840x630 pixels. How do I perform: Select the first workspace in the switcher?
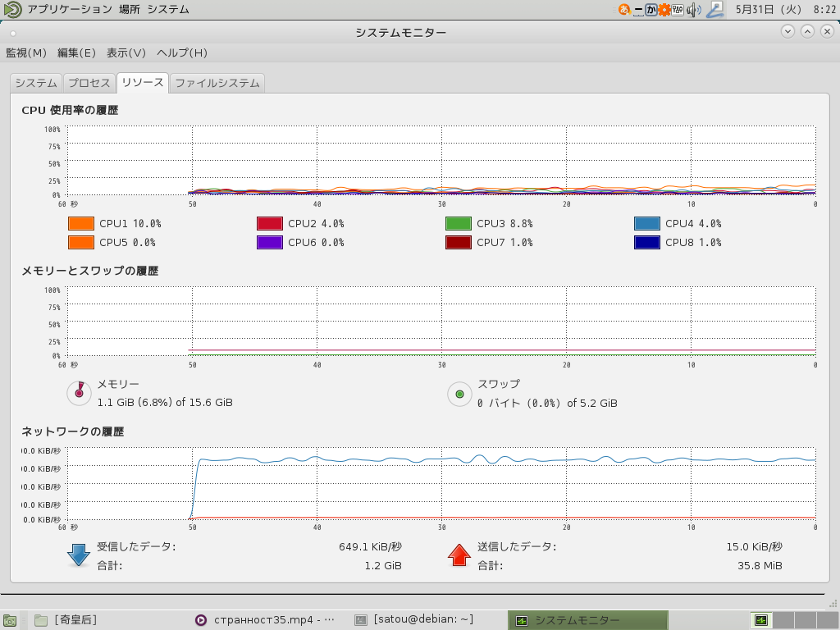tap(761, 620)
